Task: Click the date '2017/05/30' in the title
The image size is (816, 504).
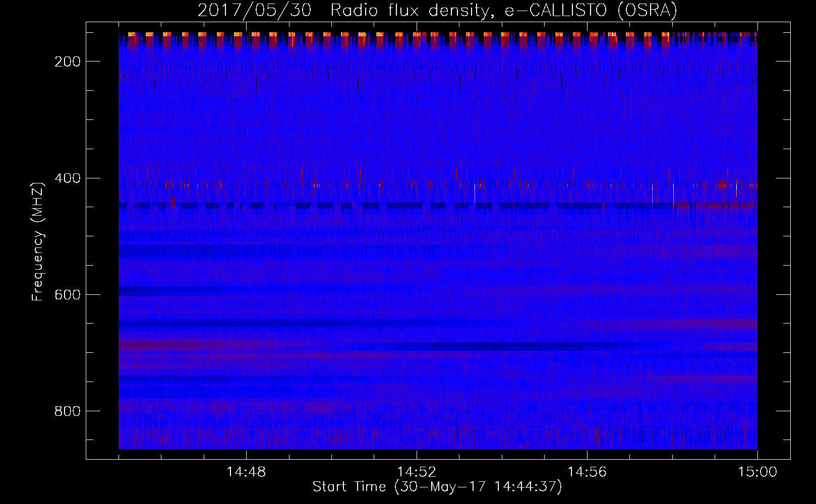Action: point(255,11)
